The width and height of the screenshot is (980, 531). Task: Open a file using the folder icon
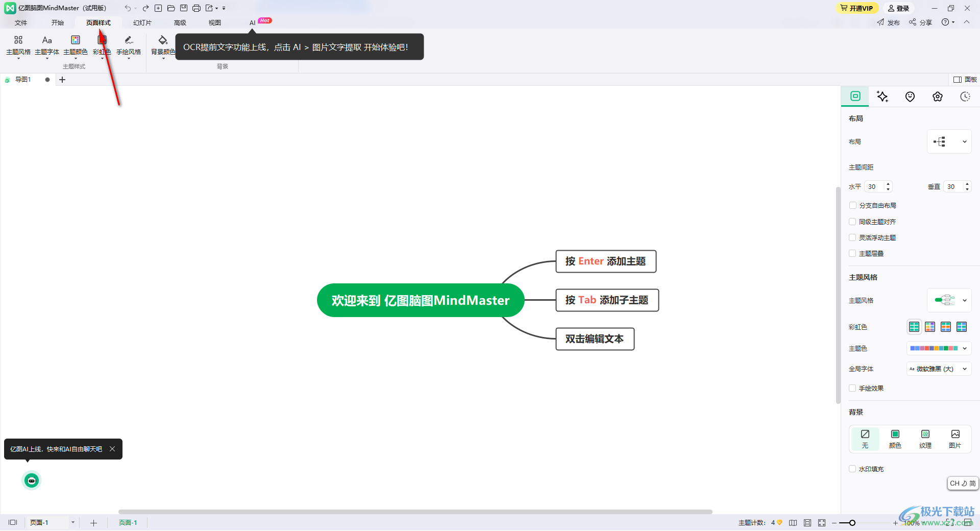click(x=171, y=8)
